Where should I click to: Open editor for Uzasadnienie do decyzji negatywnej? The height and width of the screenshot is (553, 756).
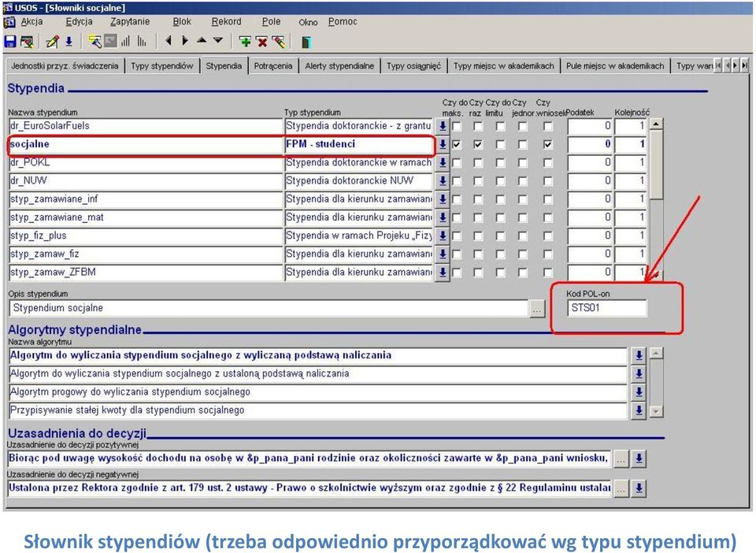[x=621, y=489]
